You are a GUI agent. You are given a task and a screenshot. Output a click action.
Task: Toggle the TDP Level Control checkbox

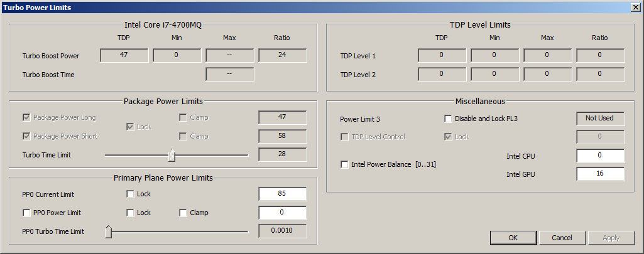(345, 137)
